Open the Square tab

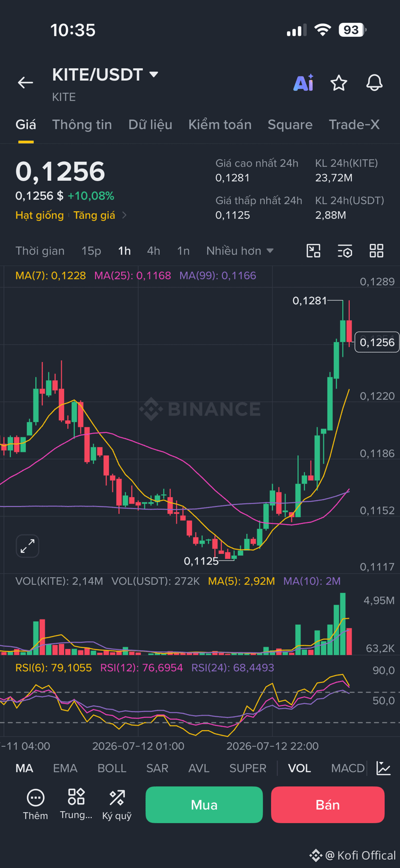(x=290, y=125)
